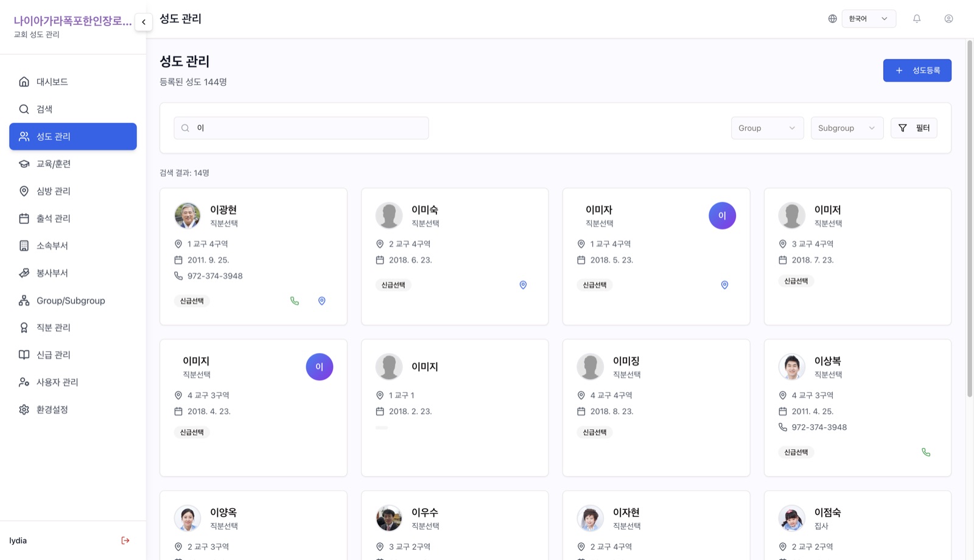Open 이양옥's profile photo
The width and height of the screenshot is (974, 560).
(x=187, y=519)
